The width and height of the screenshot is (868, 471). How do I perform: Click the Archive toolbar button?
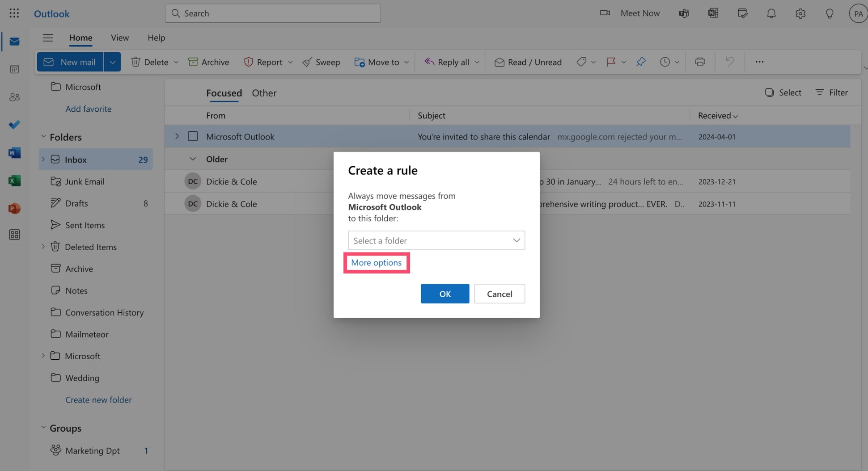point(209,62)
